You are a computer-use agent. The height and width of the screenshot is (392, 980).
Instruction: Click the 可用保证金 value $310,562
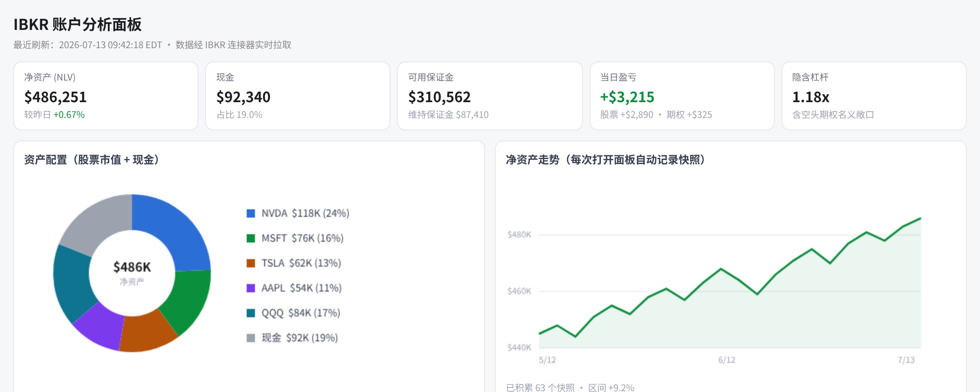(x=439, y=97)
